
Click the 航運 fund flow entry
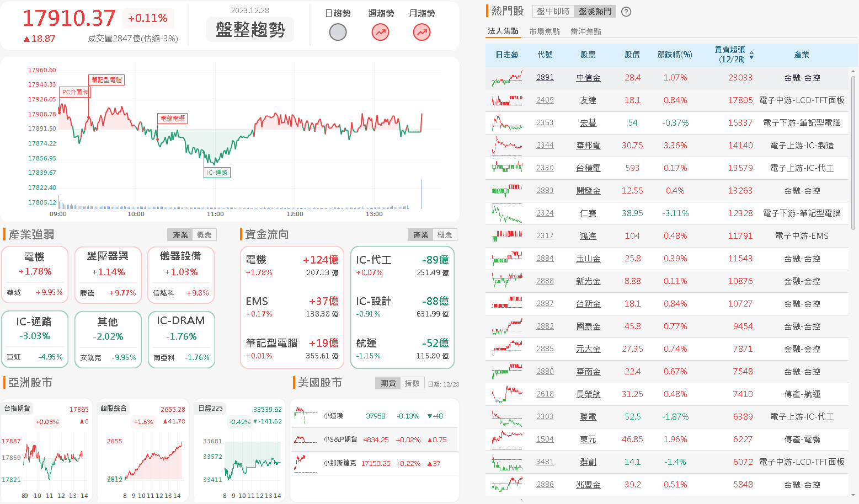(x=402, y=348)
